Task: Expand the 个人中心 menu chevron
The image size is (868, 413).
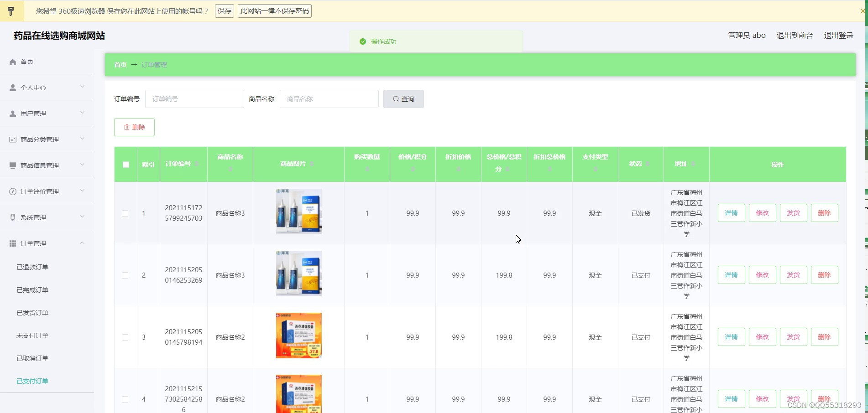Action: click(82, 87)
